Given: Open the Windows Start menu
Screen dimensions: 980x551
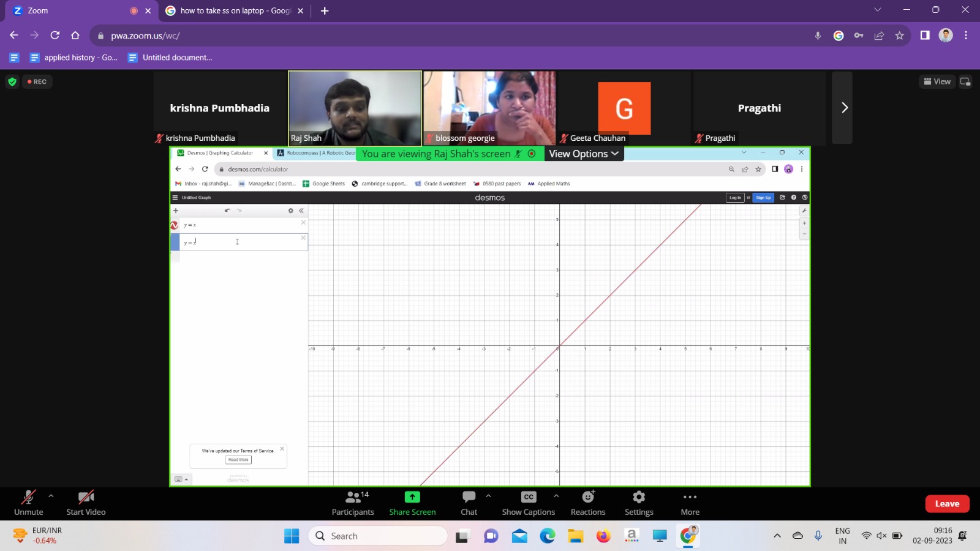Looking at the screenshot, I should [292, 536].
